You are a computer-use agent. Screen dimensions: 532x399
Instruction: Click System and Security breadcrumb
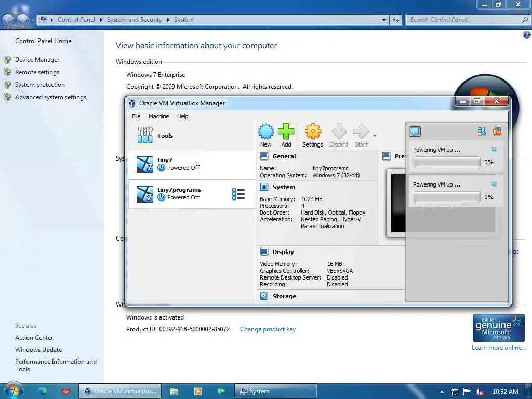point(135,20)
